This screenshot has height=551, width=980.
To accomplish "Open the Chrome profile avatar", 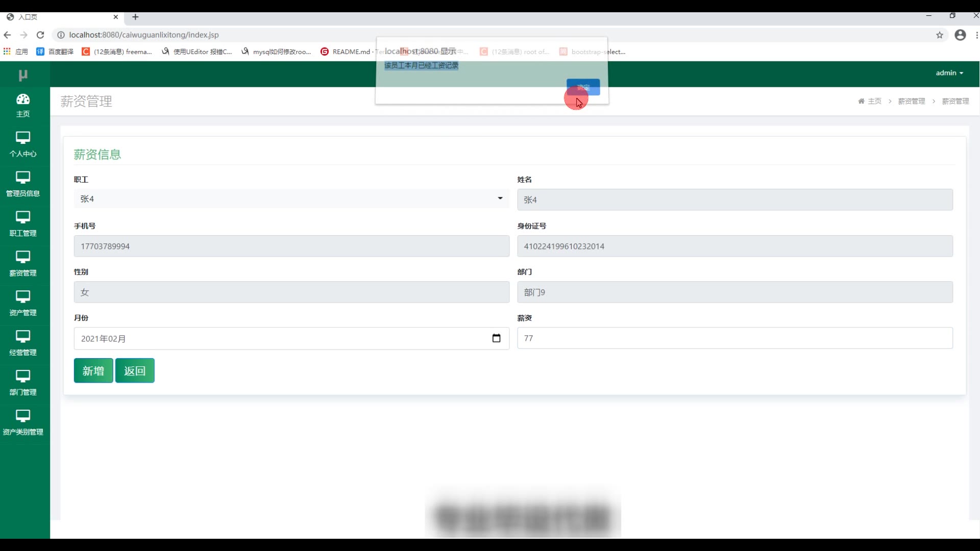I will click(960, 35).
